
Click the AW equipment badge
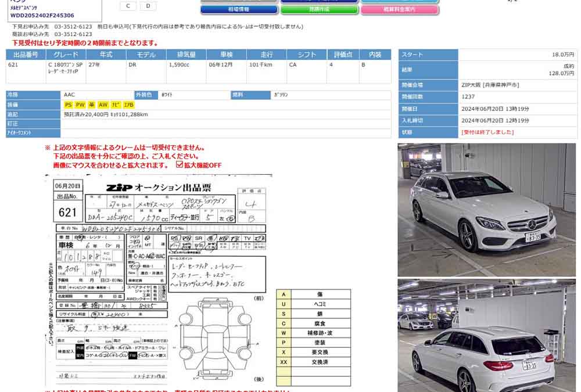tap(103, 105)
